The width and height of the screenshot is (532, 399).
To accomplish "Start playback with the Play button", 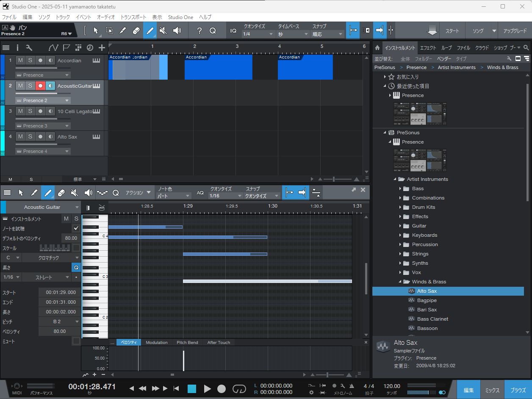I will [x=207, y=388].
